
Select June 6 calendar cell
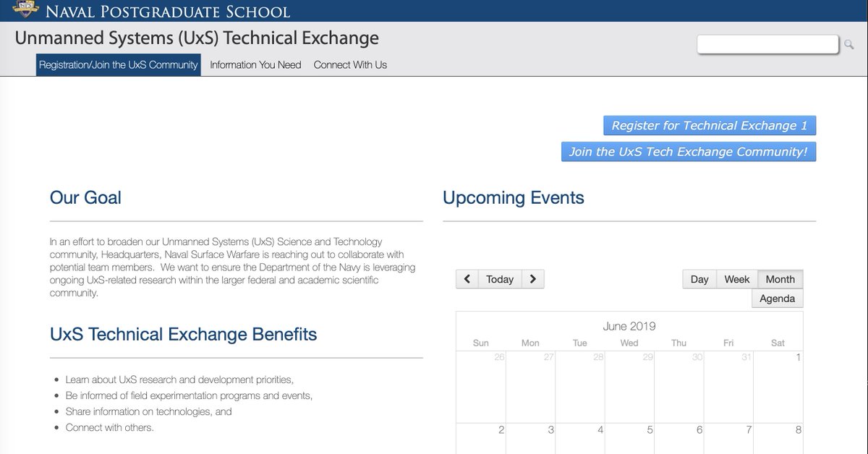pos(679,438)
